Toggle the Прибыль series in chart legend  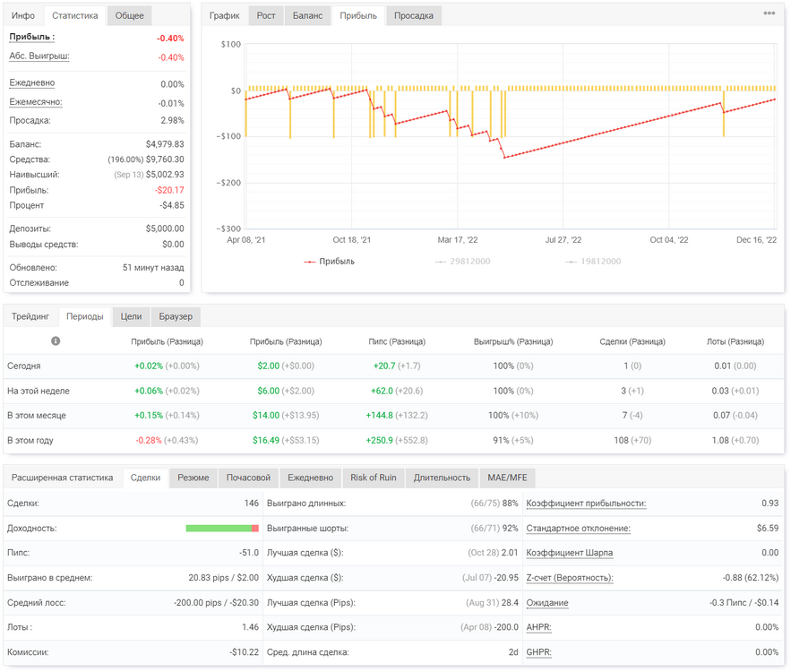pos(329,262)
